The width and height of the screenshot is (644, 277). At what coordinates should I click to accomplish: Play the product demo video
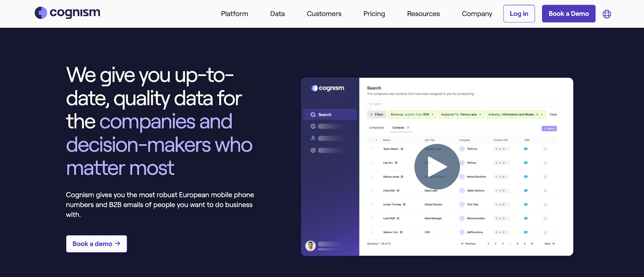click(x=437, y=167)
